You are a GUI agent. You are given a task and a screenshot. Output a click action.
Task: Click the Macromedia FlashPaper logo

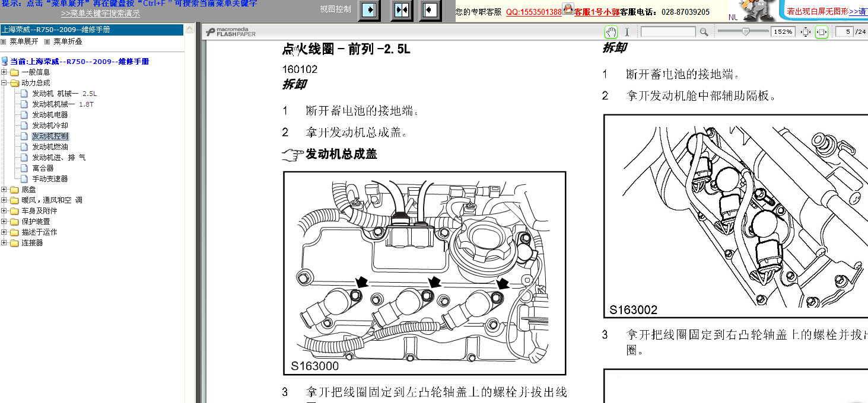pos(231,32)
